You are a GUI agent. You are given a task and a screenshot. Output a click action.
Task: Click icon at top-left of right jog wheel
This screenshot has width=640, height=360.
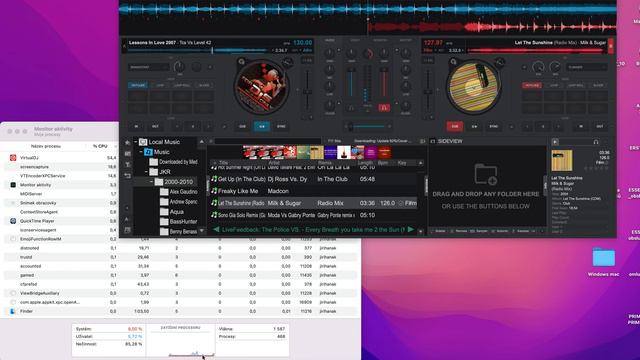[x=453, y=62]
